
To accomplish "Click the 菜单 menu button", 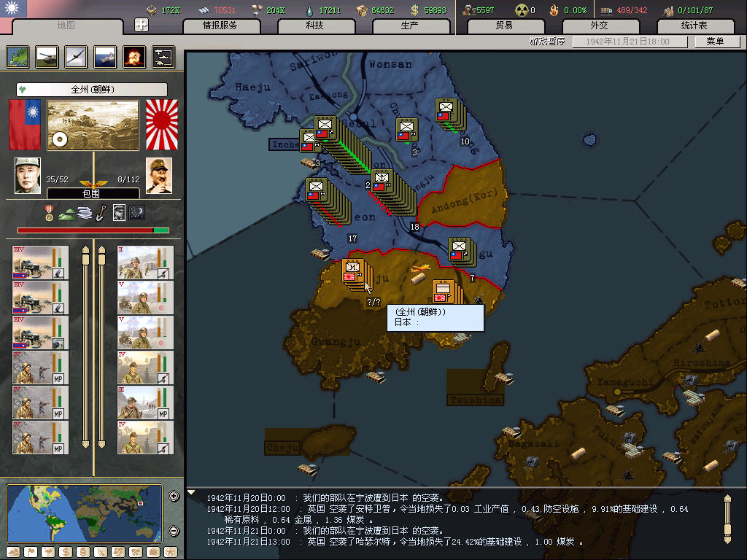I will [x=714, y=42].
